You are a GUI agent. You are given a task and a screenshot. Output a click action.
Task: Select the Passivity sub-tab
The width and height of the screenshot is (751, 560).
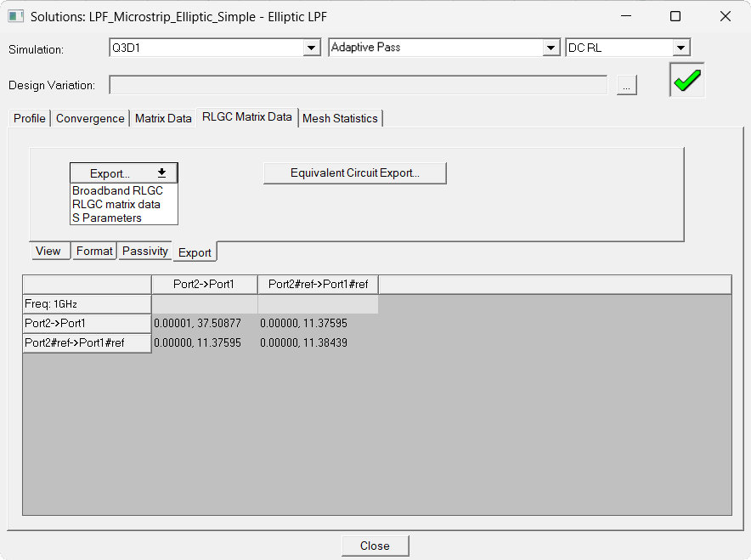(145, 251)
